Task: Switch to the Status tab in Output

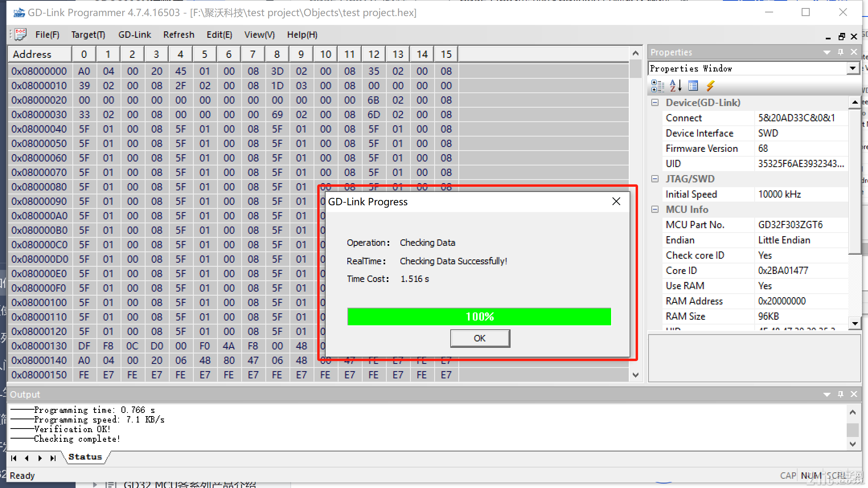Action: (x=85, y=457)
